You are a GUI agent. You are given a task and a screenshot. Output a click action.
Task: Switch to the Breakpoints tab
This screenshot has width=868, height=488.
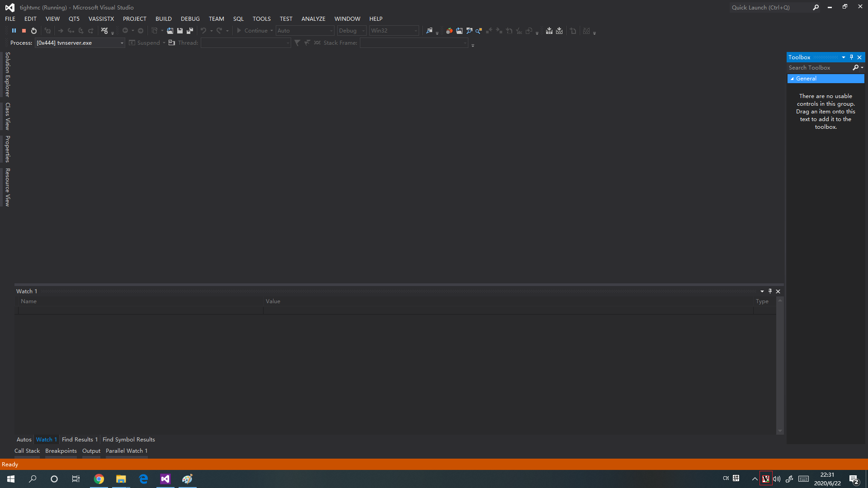tap(61, 450)
